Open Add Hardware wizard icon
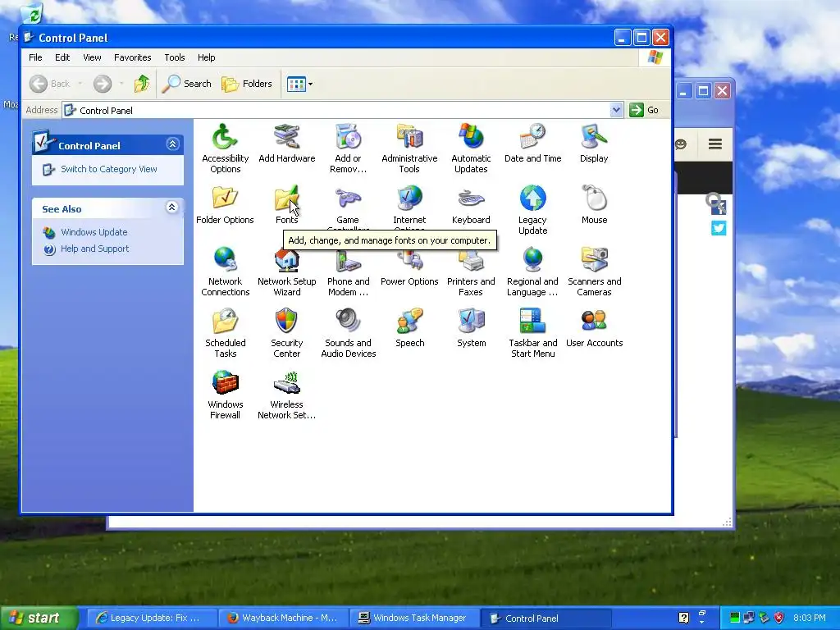 [x=286, y=137]
